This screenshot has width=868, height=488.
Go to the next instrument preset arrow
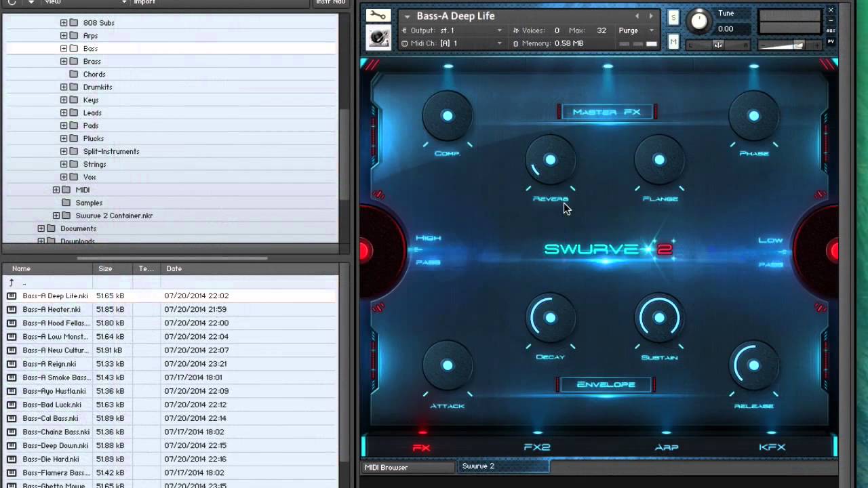pos(651,16)
